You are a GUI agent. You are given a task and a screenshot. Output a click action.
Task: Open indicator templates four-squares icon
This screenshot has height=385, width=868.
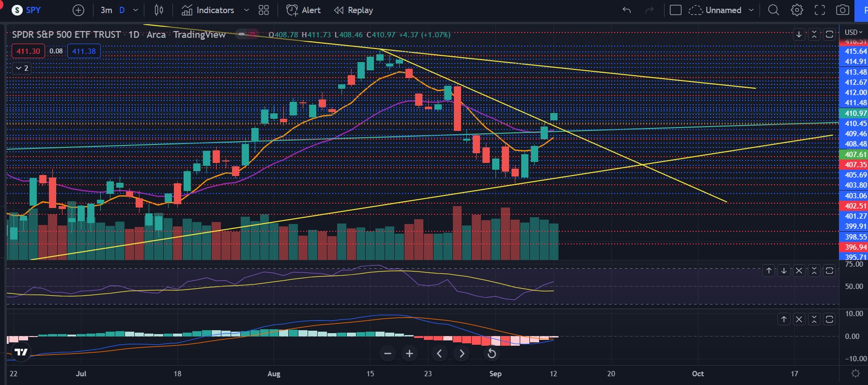tap(263, 10)
